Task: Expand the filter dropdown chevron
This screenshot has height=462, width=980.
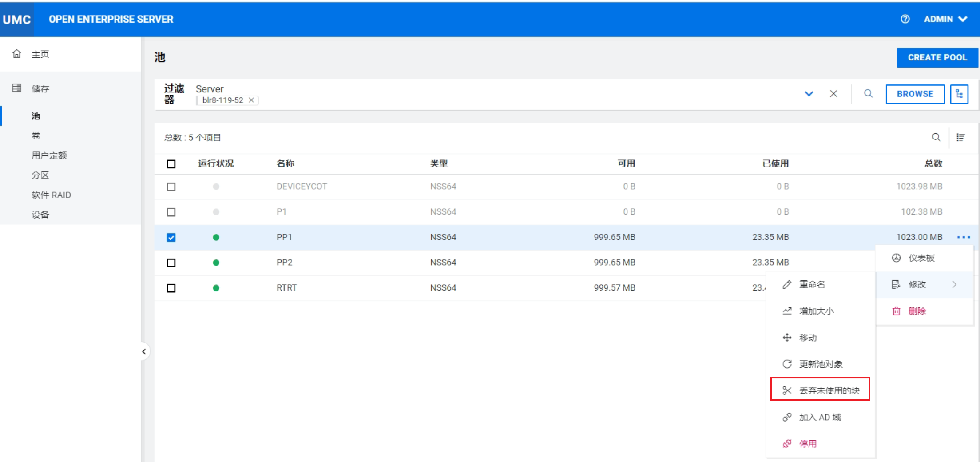Action: [809, 94]
